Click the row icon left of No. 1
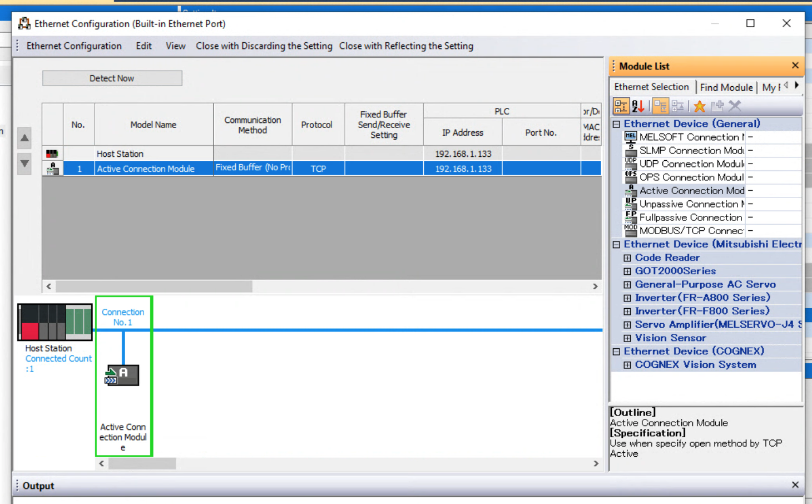The image size is (812, 504). (x=52, y=169)
